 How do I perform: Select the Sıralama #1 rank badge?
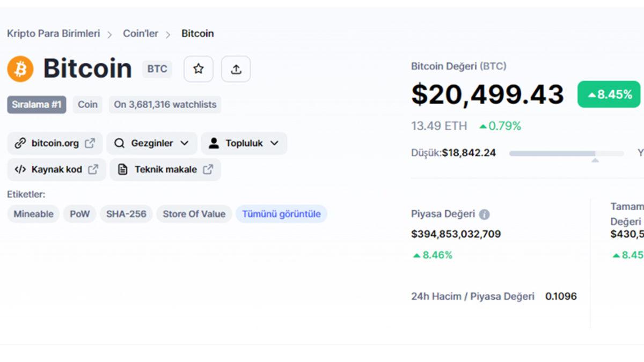tap(36, 105)
